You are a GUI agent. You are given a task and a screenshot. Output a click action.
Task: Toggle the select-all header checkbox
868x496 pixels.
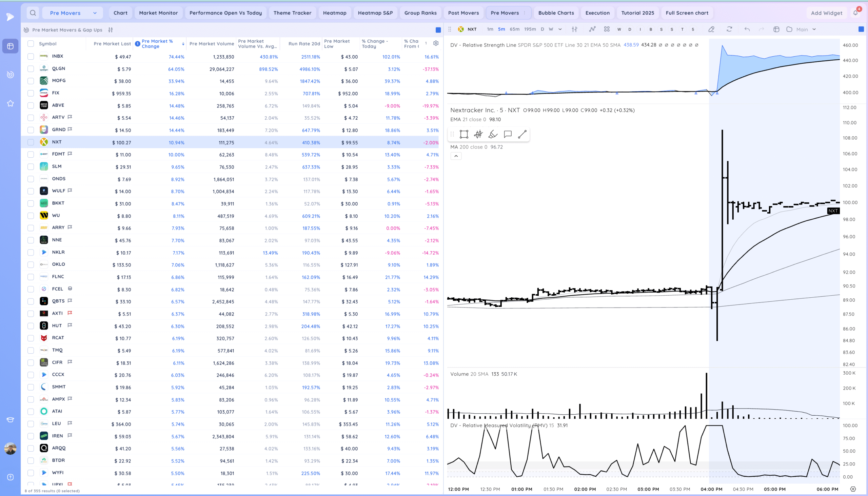(x=31, y=44)
